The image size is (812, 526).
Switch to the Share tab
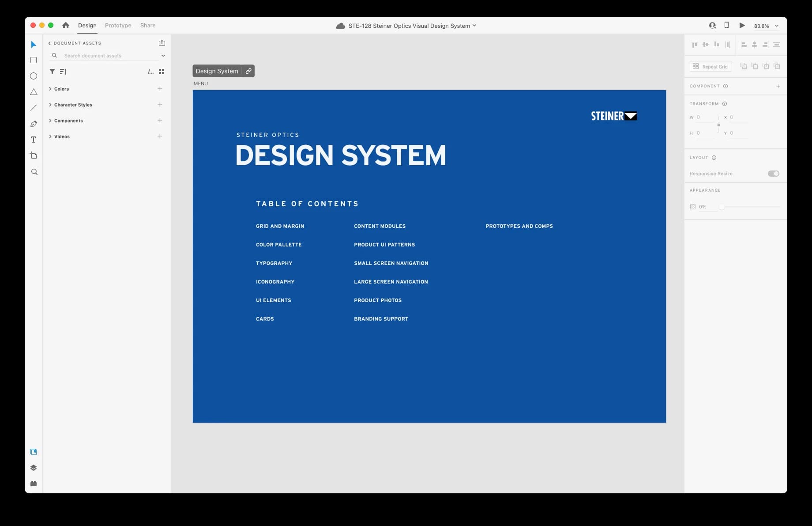(148, 26)
